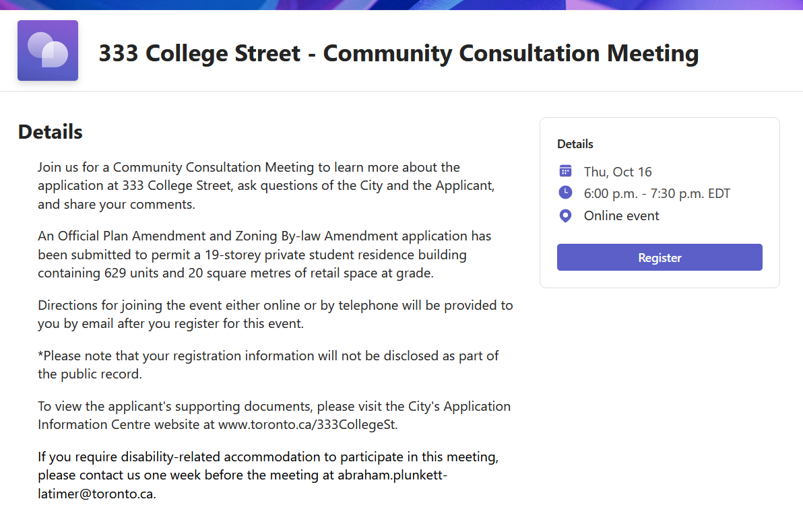Click the "Join us for a Community Consultation" paragraph
Screen dimensions: 803x532
(266, 186)
